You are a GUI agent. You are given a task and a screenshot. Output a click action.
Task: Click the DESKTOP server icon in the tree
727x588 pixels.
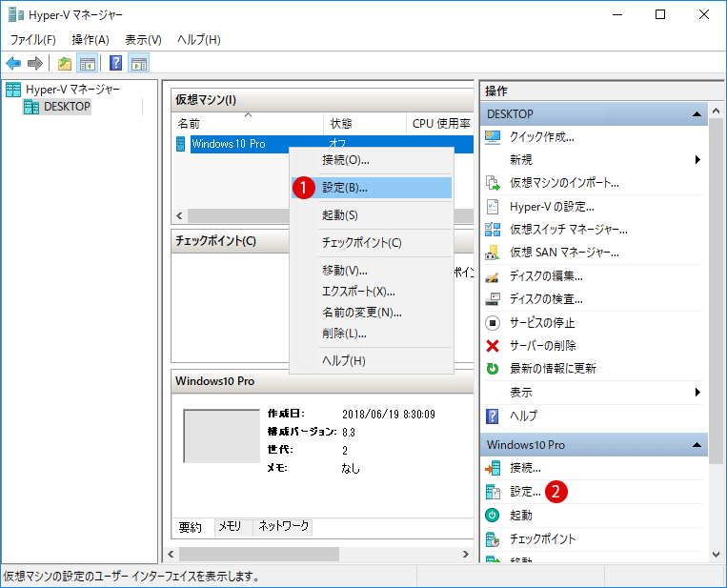[x=31, y=107]
